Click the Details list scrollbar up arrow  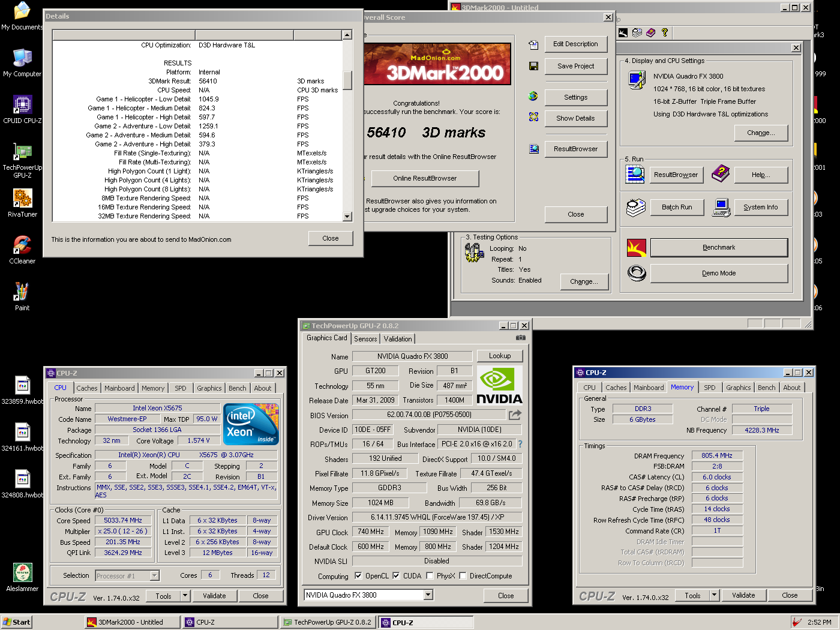pos(347,35)
